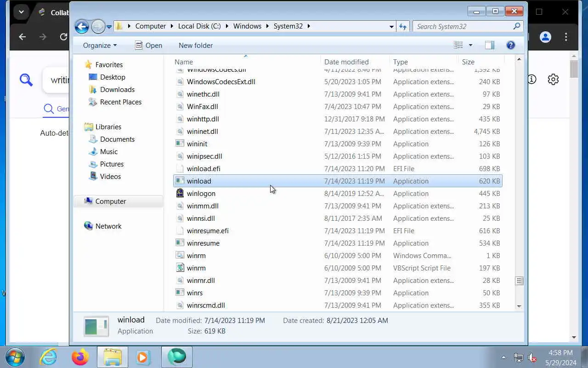Select Favorites in navigation pane
The image size is (588, 368).
109,65
